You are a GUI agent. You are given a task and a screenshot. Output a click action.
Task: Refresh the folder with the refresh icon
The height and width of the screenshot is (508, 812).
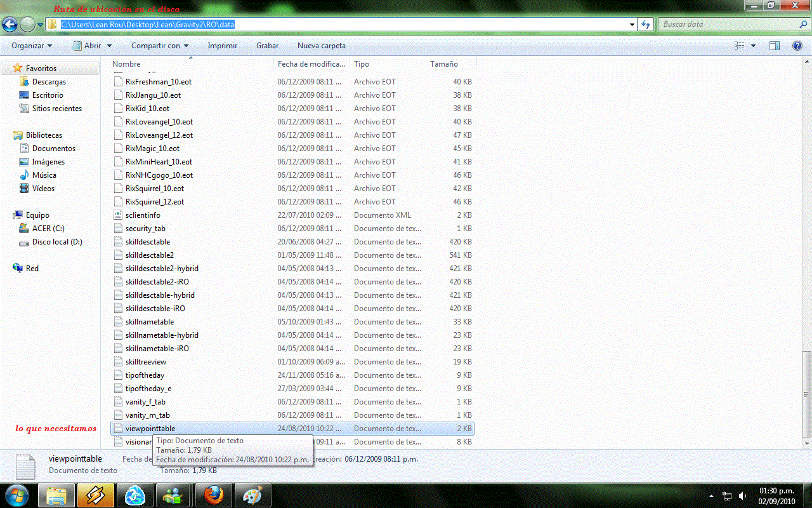click(646, 25)
